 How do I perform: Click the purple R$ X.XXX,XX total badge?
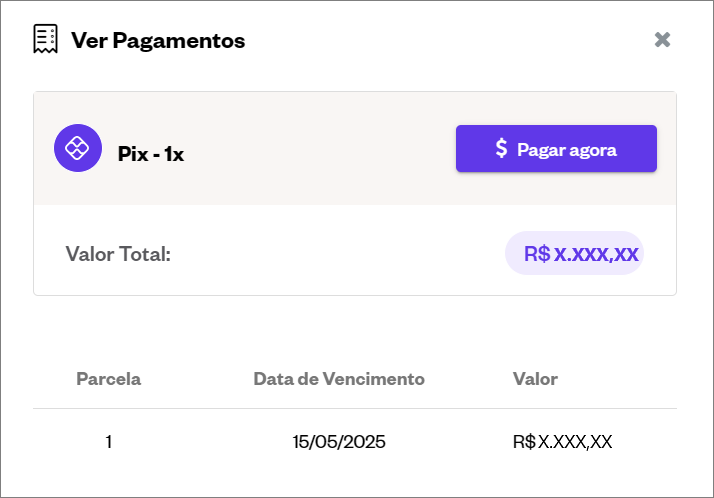pyautogui.click(x=574, y=253)
